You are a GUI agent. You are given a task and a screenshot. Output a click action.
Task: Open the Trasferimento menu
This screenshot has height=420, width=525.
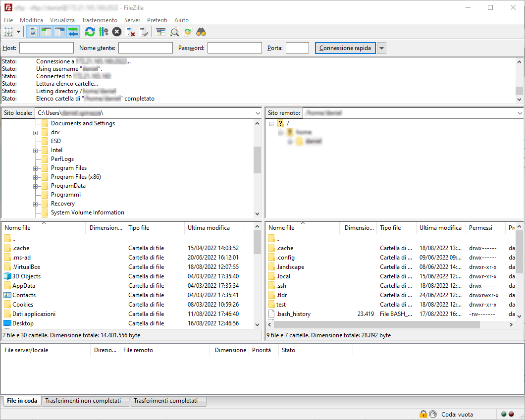pyautogui.click(x=100, y=20)
